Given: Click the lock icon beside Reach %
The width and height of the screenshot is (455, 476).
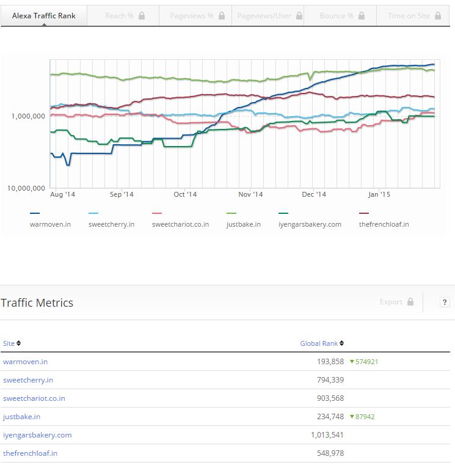Looking at the screenshot, I should (142, 15).
